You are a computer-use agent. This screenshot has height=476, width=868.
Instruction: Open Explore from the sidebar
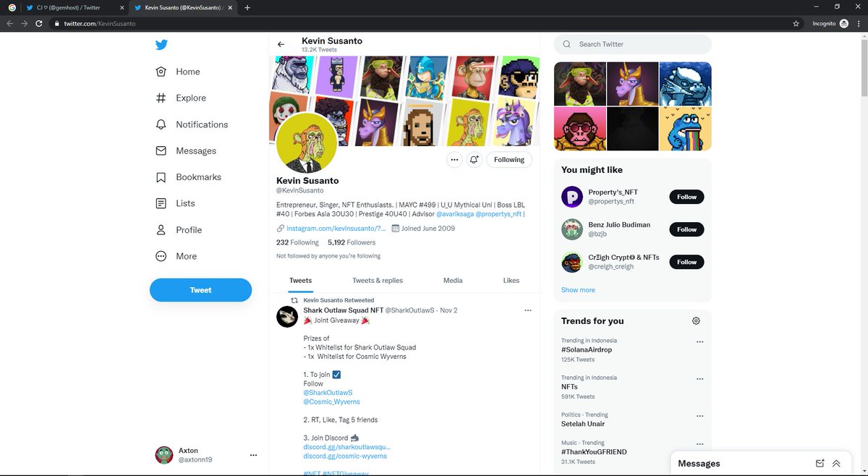point(181,98)
